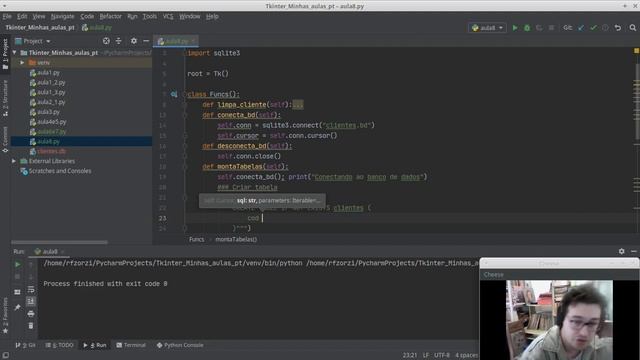Open clientes.db in project tree
The height and width of the screenshot is (360, 640).
point(51,151)
